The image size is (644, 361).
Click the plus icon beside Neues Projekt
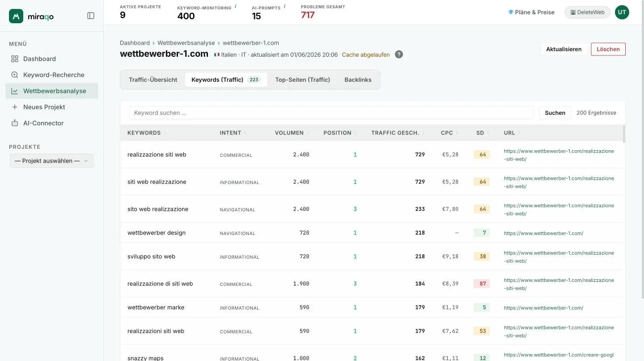click(15, 107)
